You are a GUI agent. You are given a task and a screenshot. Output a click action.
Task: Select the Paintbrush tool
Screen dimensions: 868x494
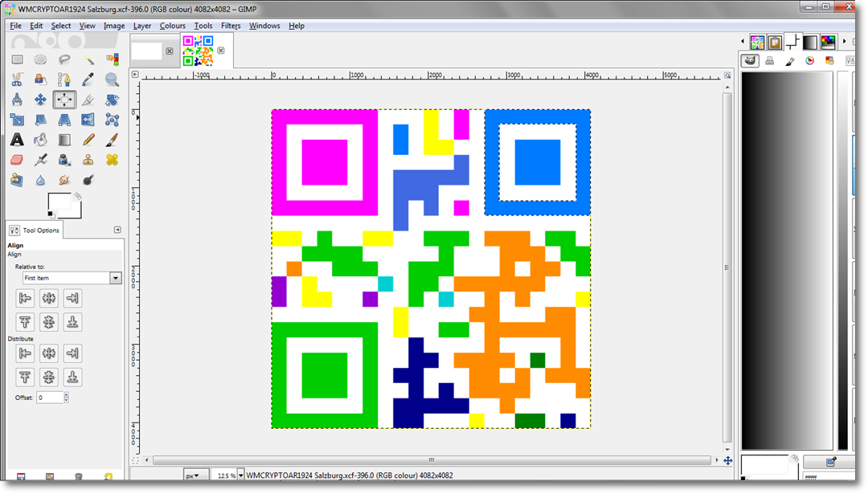click(x=112, y=140)
